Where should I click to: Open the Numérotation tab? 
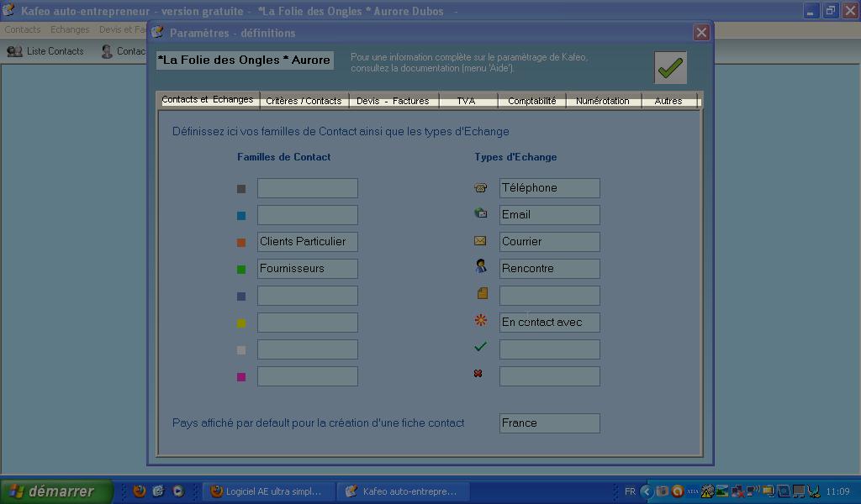tap(602, 101)
